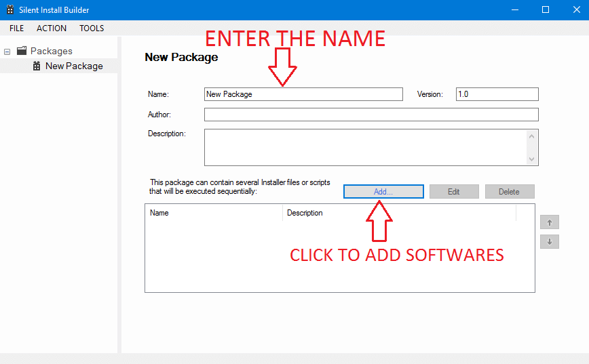Click the Add... button

(x=383, y=191)
